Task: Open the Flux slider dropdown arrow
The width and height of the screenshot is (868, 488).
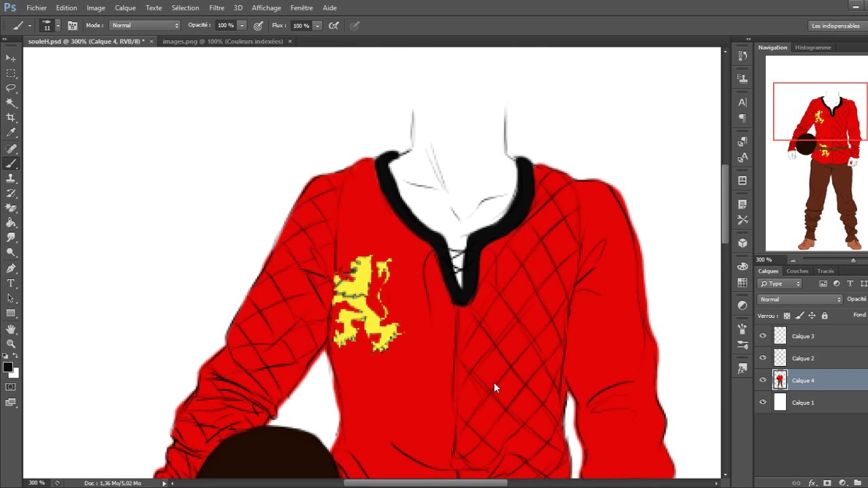Action: (x=317, y=26)
